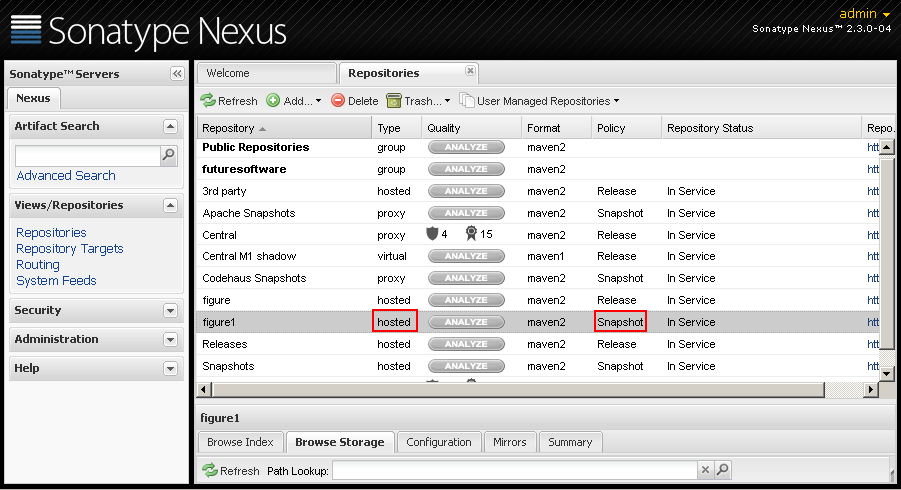Viewport: 901px width, 490px height.
Task: Click table horizontal scroll right arrow
Action: point(871,389)
